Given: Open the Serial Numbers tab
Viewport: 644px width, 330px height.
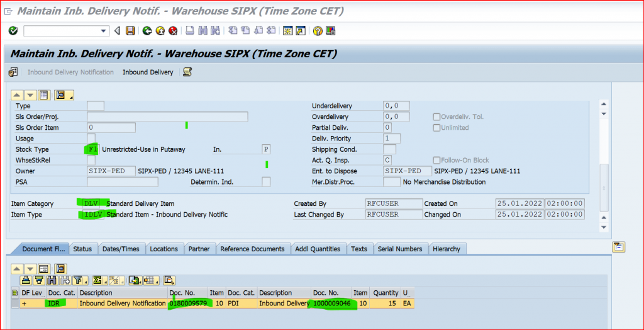Looking at the screenshot, I should pos(399,249).
